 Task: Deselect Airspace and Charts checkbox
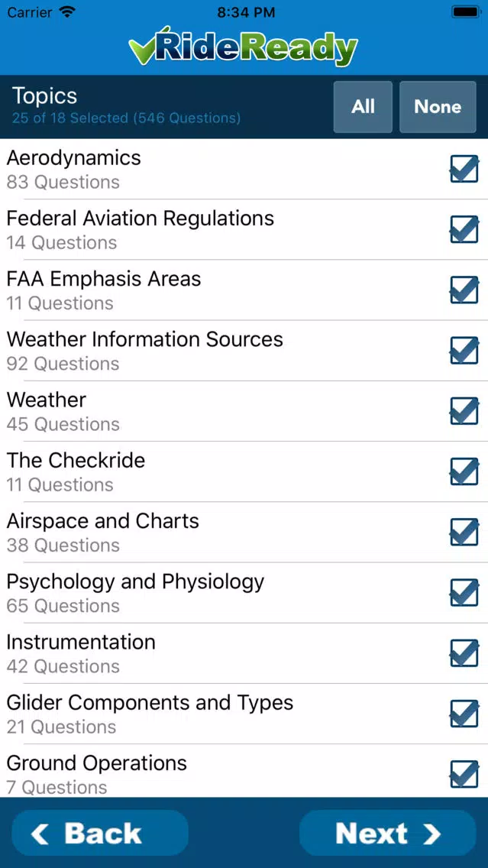(464, 532)
